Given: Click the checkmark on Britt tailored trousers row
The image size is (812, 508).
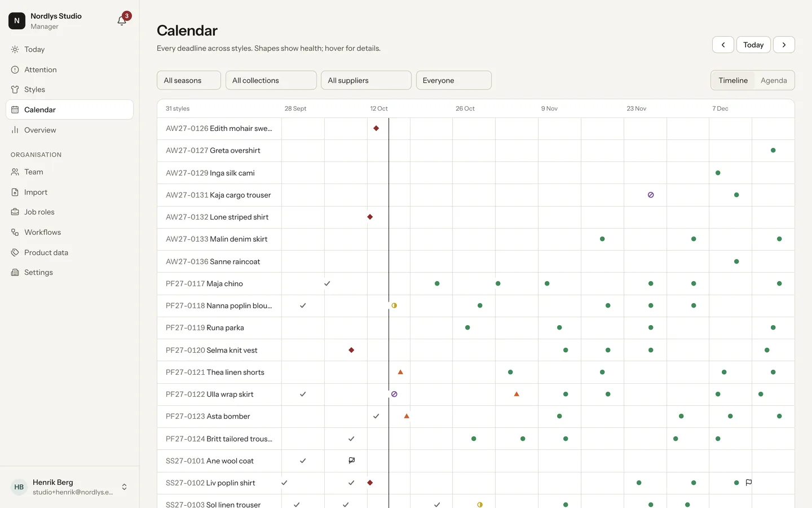Looking at the screenshot, I should (x=351, y=439).
